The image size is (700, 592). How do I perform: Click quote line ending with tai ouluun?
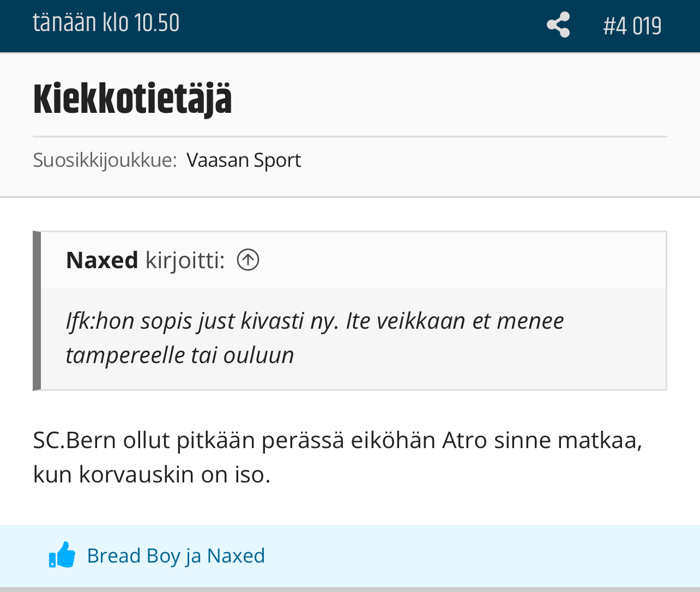180,355
